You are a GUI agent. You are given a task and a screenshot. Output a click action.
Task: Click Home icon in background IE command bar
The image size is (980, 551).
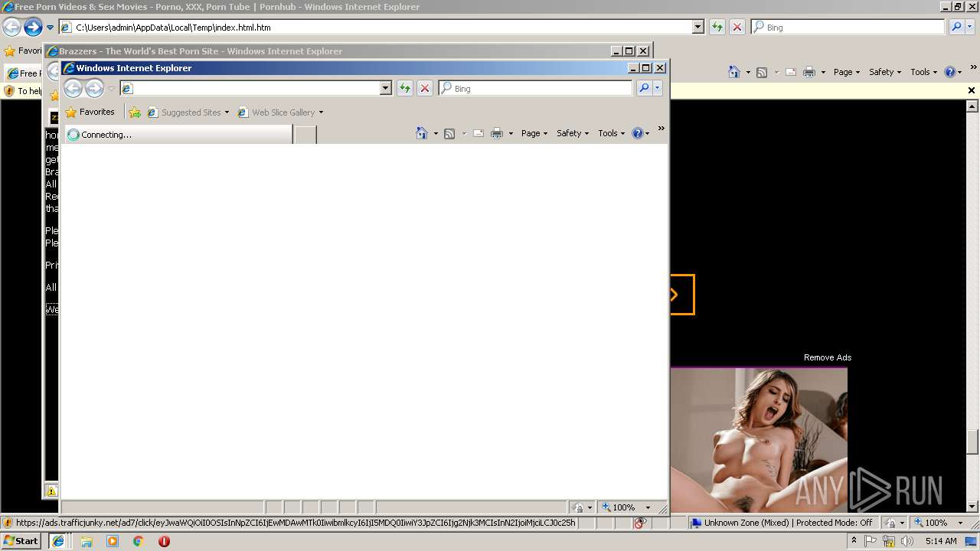click(x=734, y=72)
